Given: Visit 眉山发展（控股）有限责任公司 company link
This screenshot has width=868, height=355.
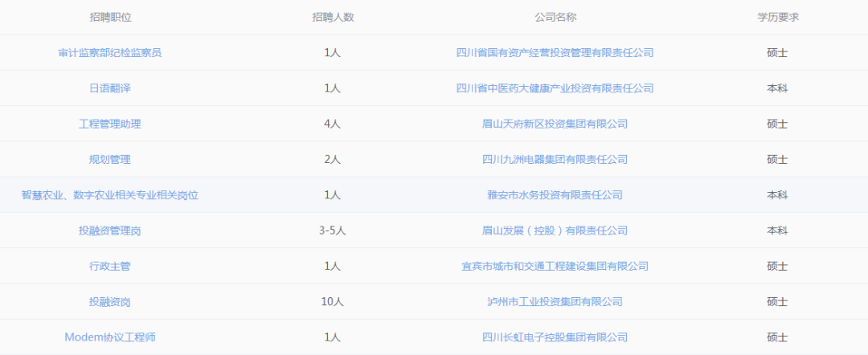Looking at the screenshot, I should coord(555,231).
